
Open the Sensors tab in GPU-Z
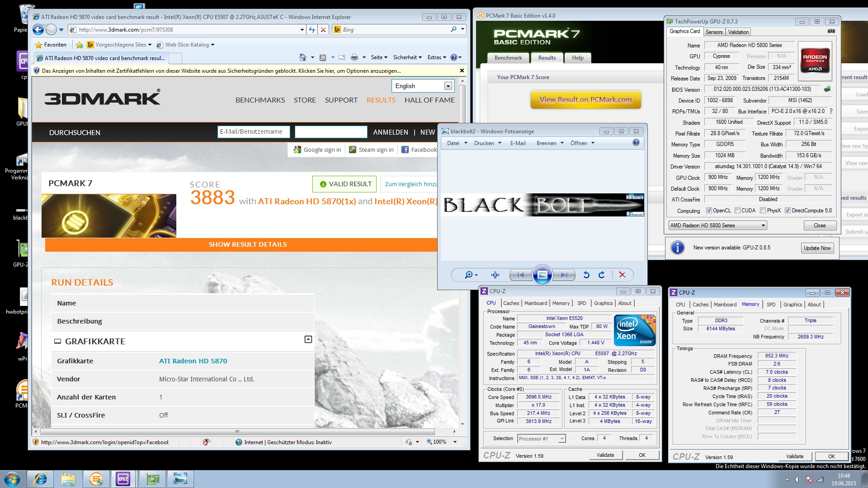714,32
